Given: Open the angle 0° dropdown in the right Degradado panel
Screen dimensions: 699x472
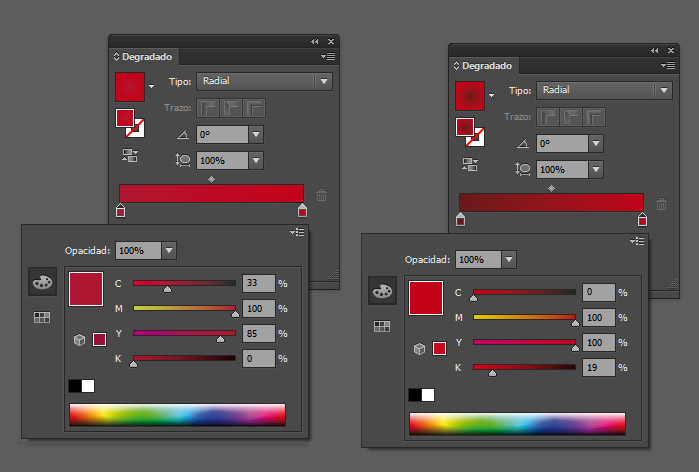Looking at the screenshot, I should click(x=596, y=144).
